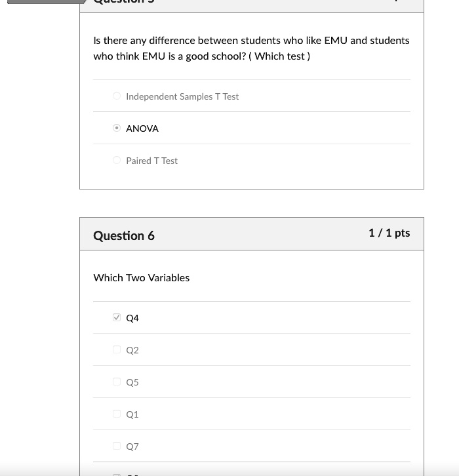The height and width of the screenshot is (476, 459).
Task: Mark the Q7 checkbox
Action: coord(117,446)
